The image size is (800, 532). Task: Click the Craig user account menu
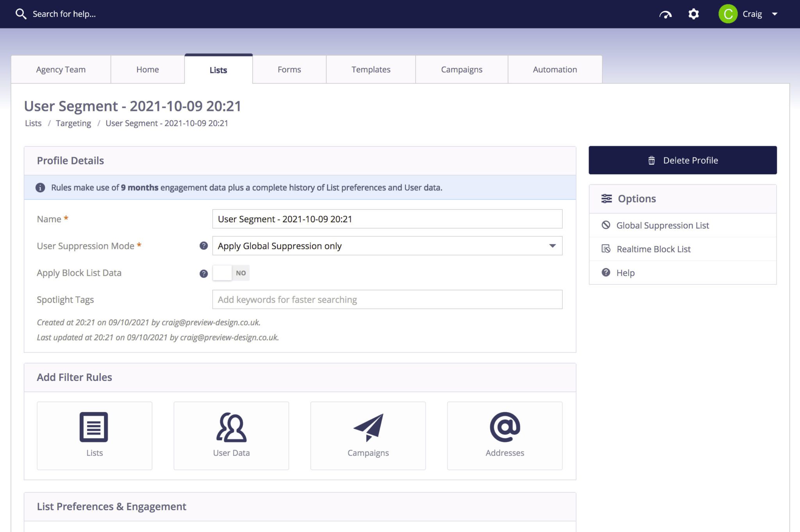750,14
